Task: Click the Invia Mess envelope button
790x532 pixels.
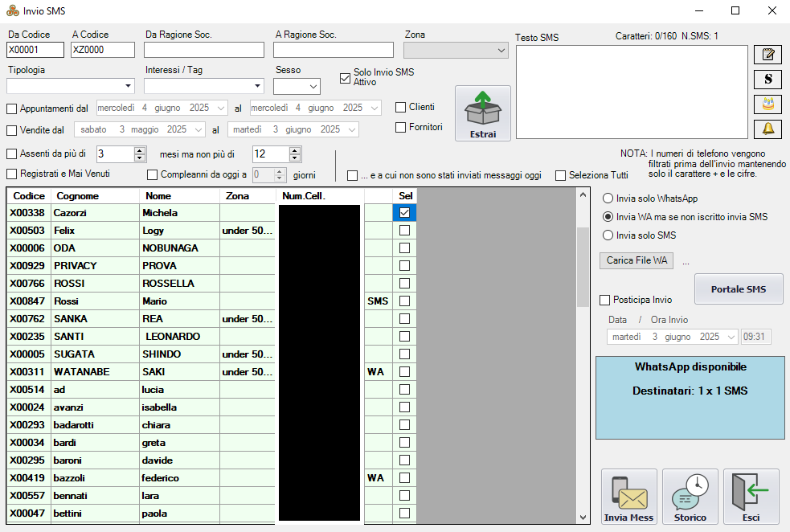Action: [x=629, y=497]
